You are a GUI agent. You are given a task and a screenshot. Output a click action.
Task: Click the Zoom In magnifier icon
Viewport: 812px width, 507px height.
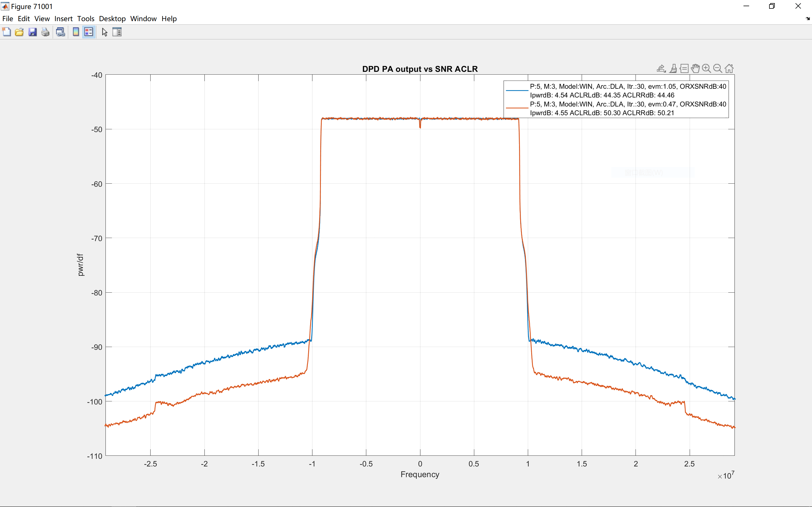(706, 68)
